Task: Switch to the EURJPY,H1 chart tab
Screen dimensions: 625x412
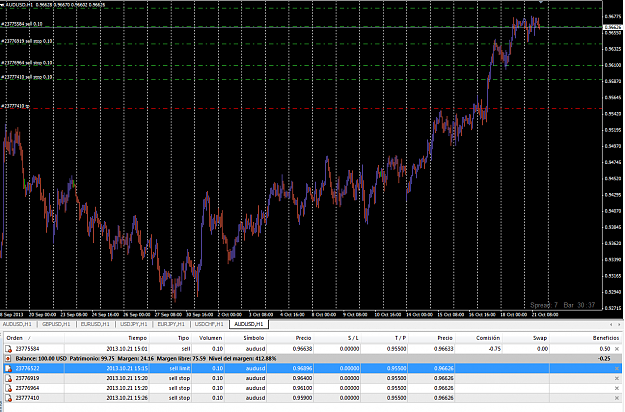Action: [171, 324]
